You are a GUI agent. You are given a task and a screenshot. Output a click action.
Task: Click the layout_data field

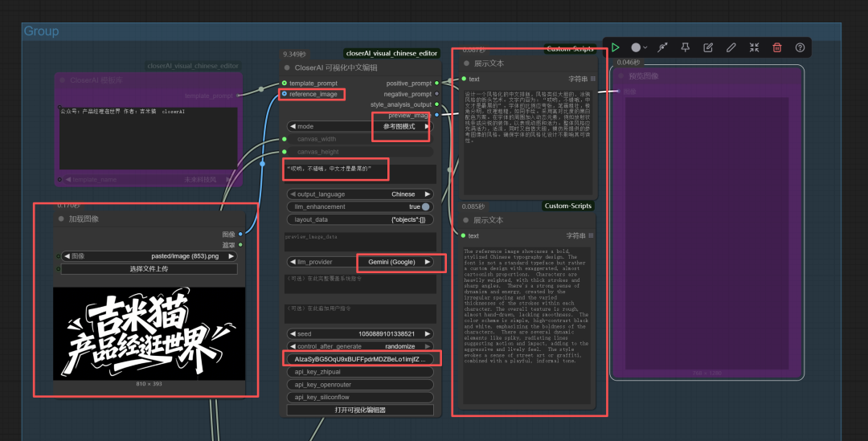pos(360,219)
